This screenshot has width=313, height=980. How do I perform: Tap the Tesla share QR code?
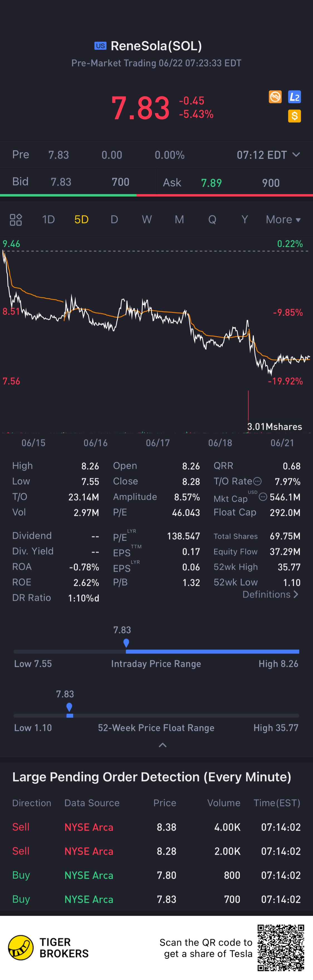[x=281, y=948]
